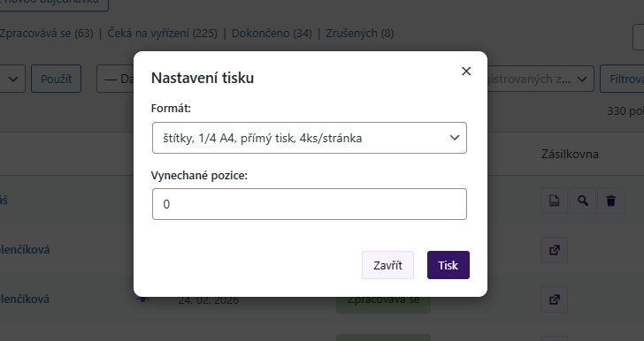This screenshot has width=644, height=341.
Task: Filter orders by Zrušených (8)
Action: coord(360,34)
